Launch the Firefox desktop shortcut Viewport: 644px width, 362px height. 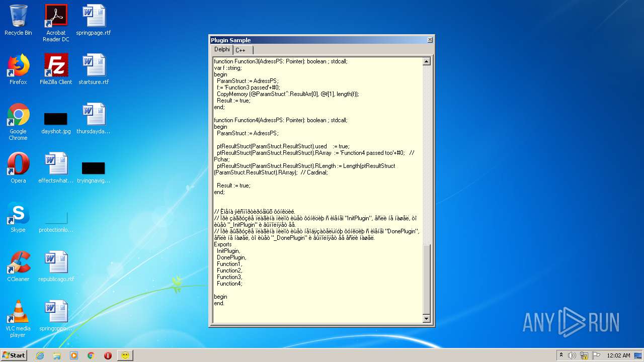click(x=18, y=69)
